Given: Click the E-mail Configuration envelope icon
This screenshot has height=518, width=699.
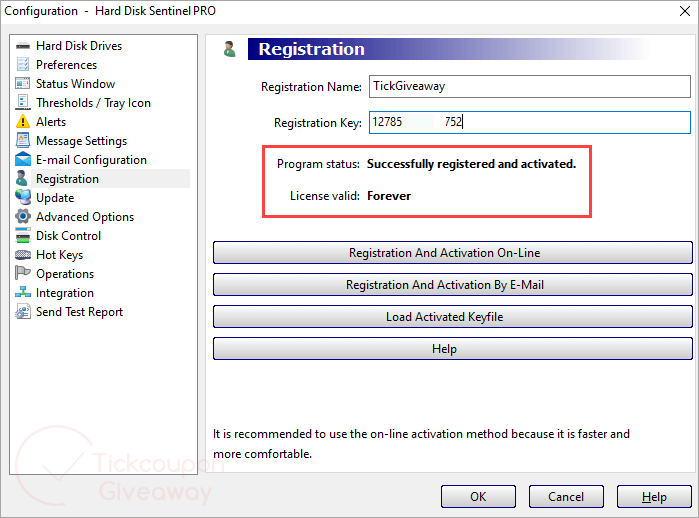Looking at the screenshot, I should point(23,159).
